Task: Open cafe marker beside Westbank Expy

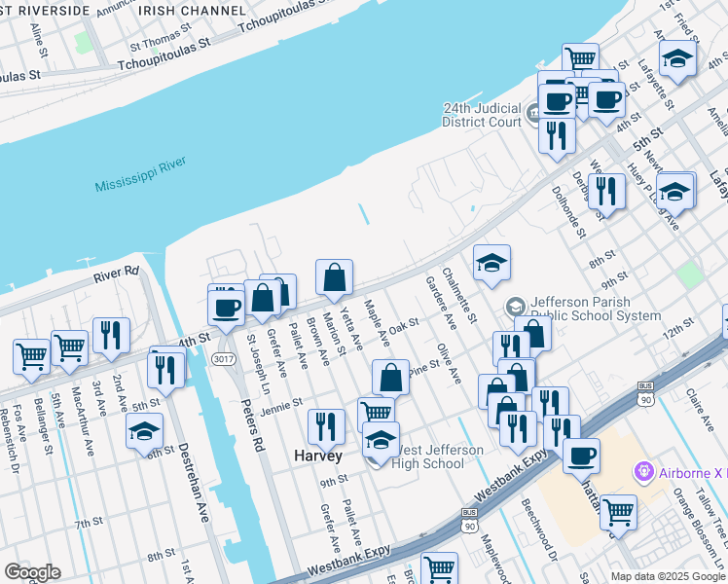Action: (581, 459)
